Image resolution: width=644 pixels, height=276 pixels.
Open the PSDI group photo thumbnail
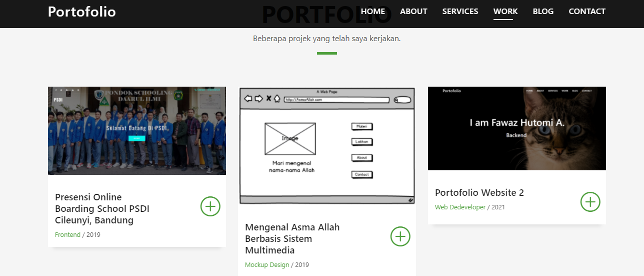click(137, 131)
